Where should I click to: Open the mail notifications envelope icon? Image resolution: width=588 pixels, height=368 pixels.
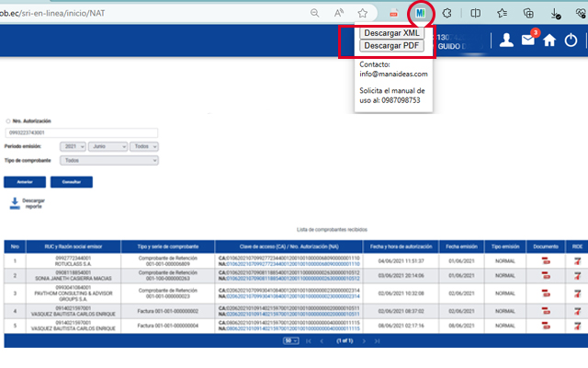pos(528,39)
